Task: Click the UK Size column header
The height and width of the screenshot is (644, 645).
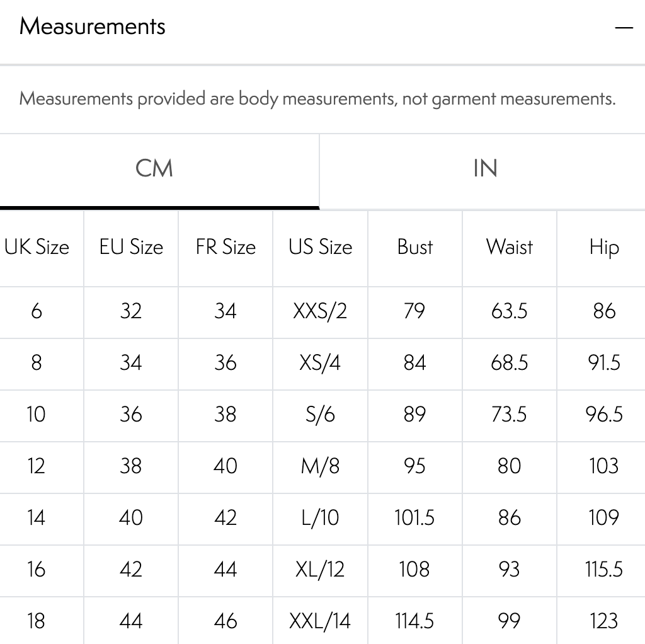Action: [37, 247]
